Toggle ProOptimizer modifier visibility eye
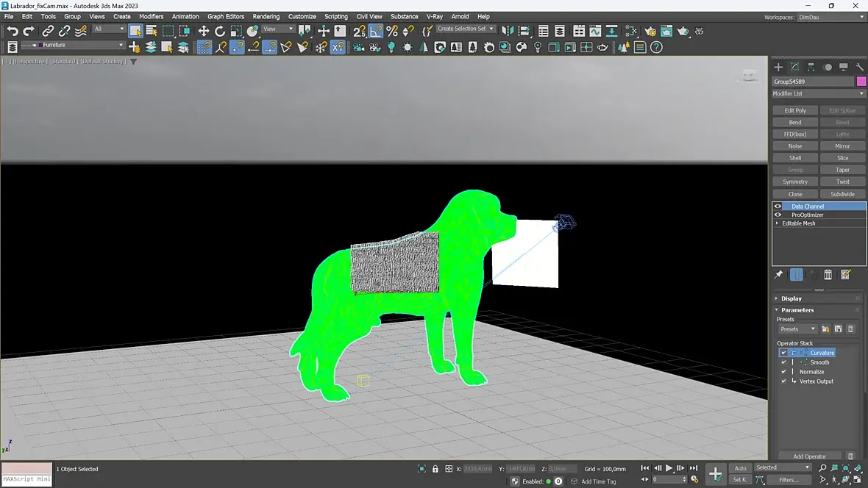868x488 pixels. tap(778, 215)
